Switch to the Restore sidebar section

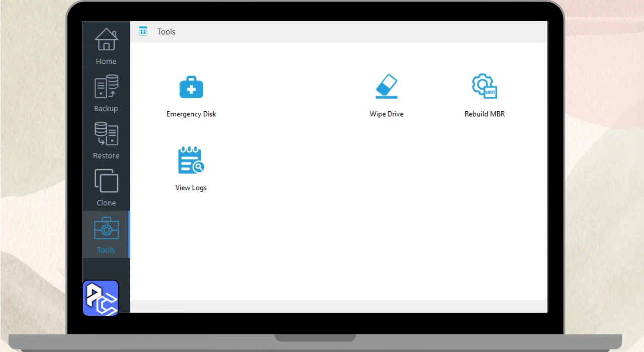coord(106,141)
